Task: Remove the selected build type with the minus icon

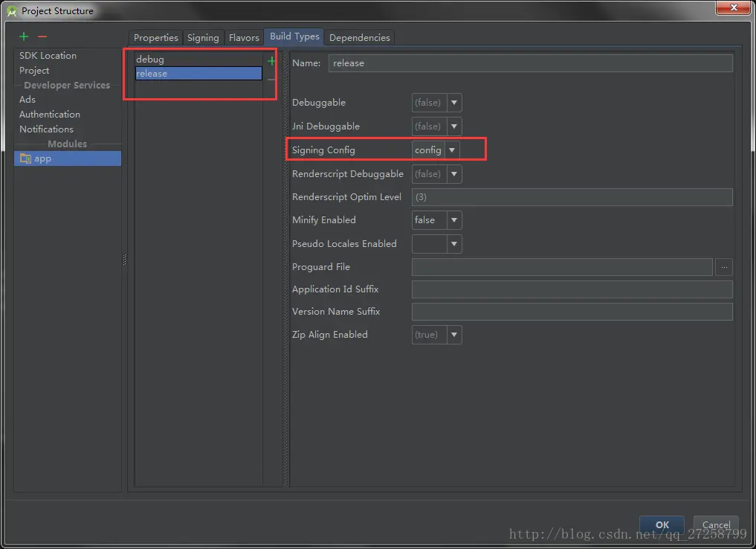Action: click(x=271, y=80)
